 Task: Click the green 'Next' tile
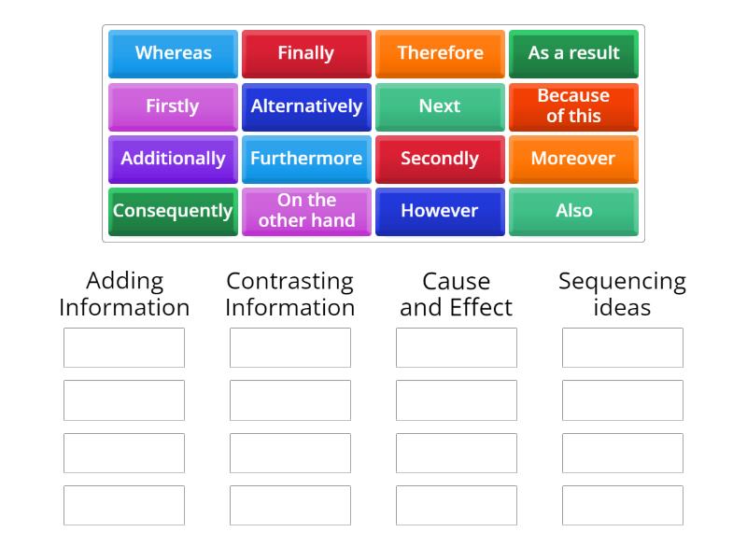coord(440,106)
